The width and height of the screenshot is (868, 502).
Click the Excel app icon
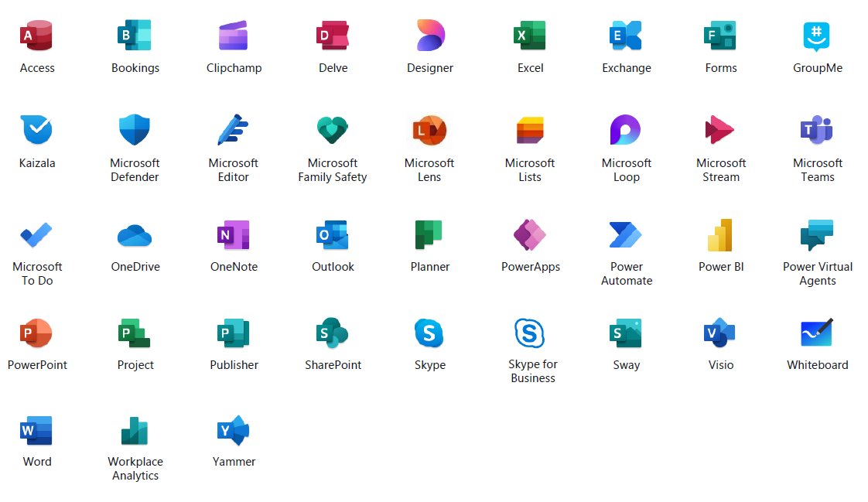(530, 36)
